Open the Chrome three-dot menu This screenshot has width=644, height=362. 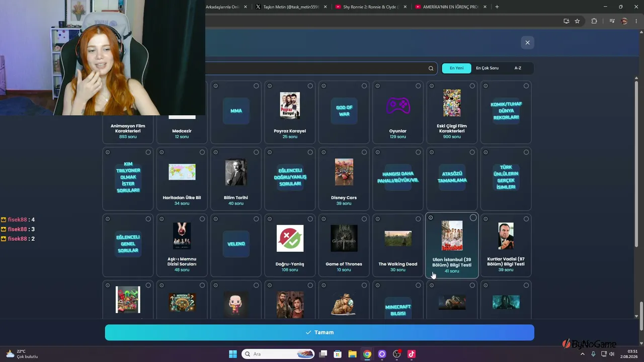coord(636,21)
